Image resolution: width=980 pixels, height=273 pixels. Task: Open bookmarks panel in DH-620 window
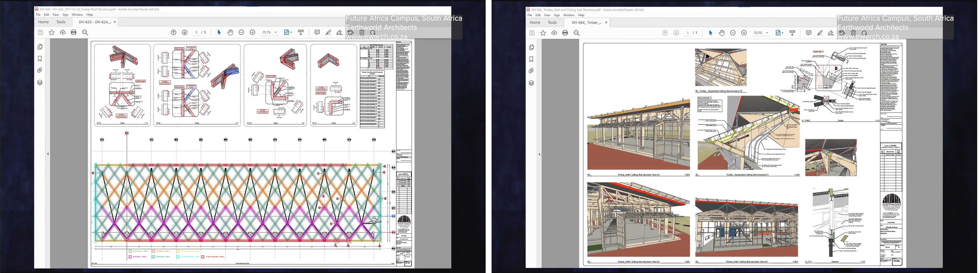point(40,59)
